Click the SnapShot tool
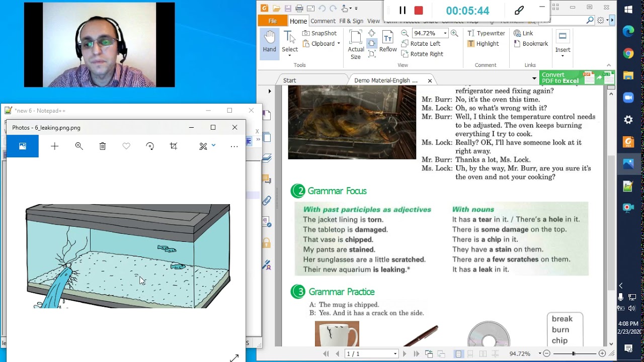Image resolution: width=644 pixels, height=362 pixels. click(x=319, y=33)
